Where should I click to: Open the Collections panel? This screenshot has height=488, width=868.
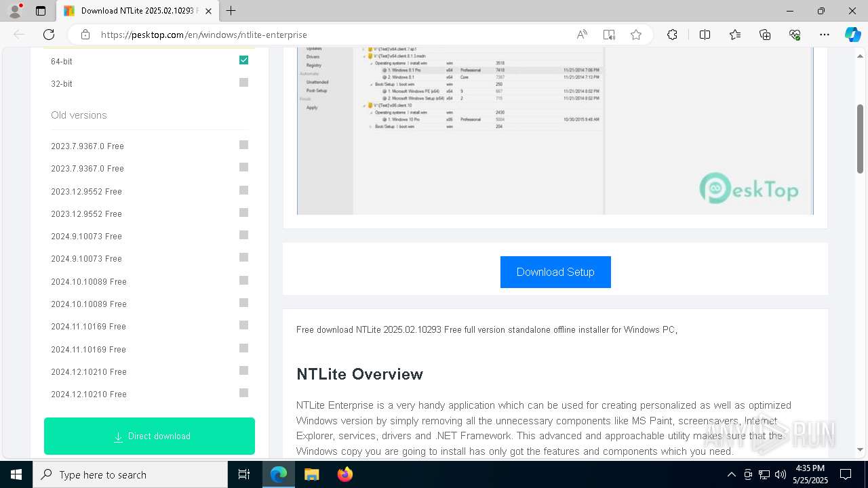click(x=765, y=35)
